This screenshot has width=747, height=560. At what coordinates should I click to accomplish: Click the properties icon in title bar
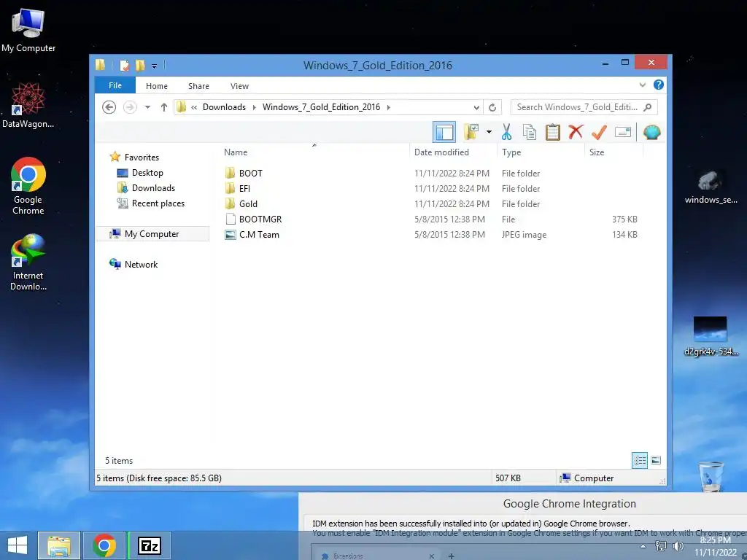click(124, 65)
